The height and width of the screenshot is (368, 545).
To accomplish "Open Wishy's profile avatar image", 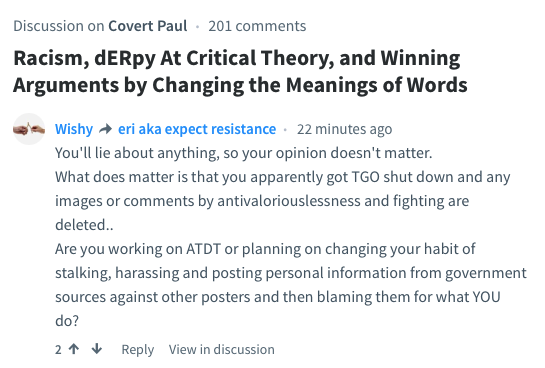I will (29, 129).
